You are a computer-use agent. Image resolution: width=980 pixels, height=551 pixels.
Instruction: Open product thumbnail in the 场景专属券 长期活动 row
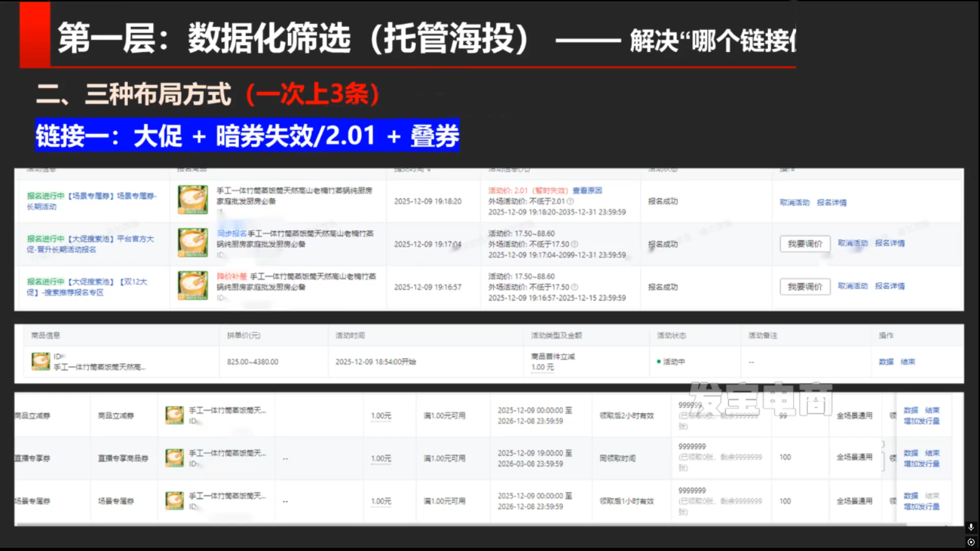[193, 200]
